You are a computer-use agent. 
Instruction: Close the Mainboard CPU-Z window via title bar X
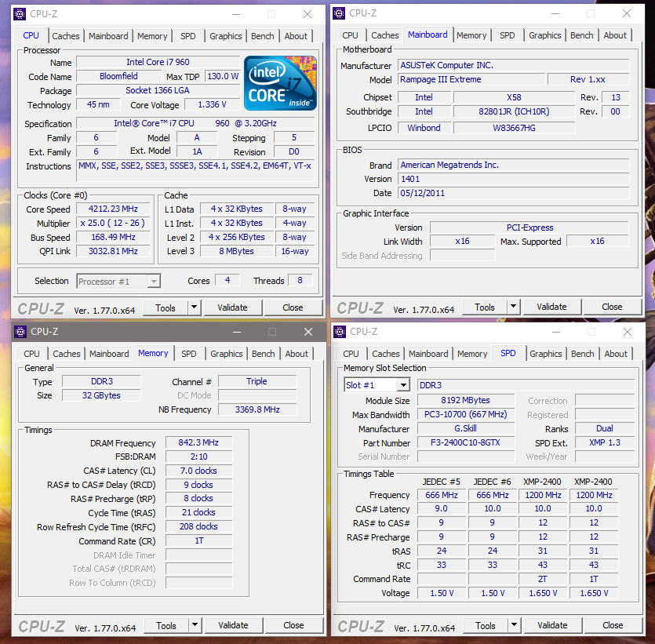627,14
